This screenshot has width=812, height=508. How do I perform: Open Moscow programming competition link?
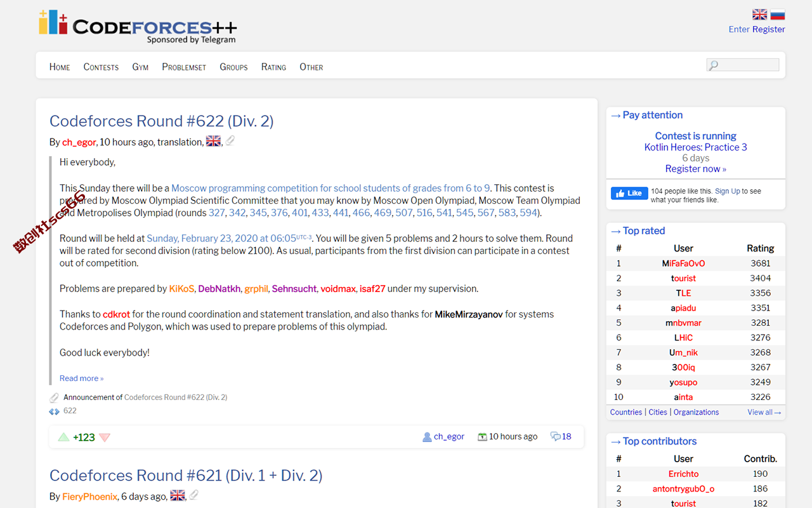point(331,188)
